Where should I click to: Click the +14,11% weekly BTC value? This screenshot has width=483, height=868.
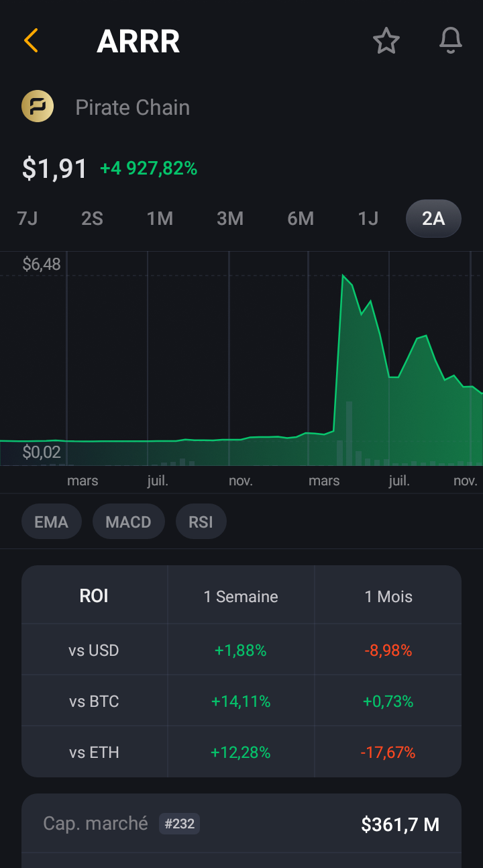(241, 702)
